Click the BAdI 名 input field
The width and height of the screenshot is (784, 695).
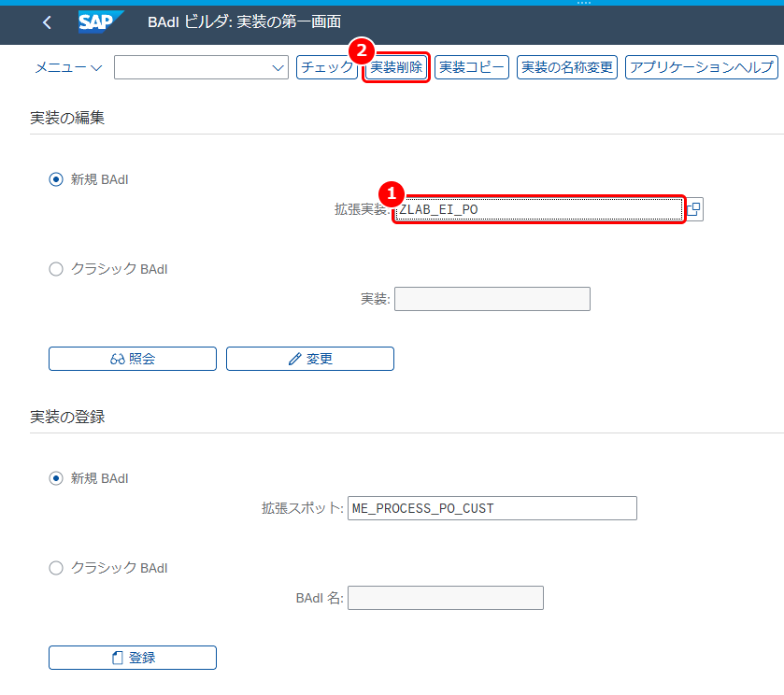coord(446,598)
